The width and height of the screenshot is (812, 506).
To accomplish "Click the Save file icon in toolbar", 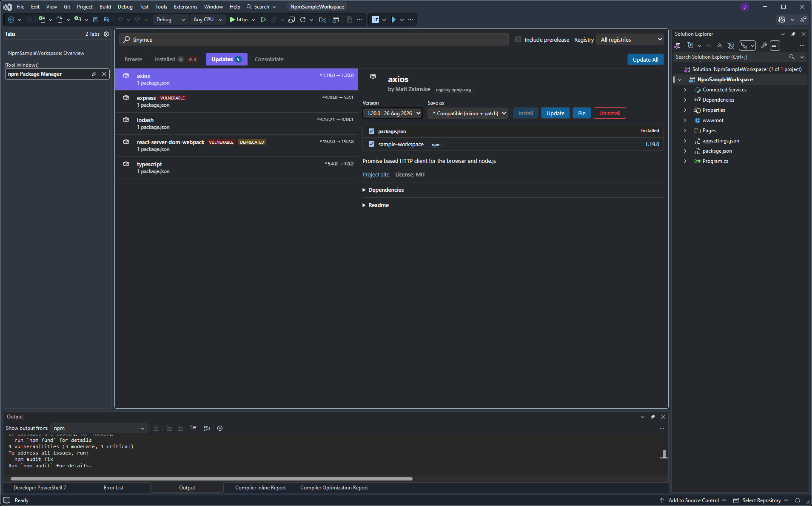I will click(x=96, y=20).
